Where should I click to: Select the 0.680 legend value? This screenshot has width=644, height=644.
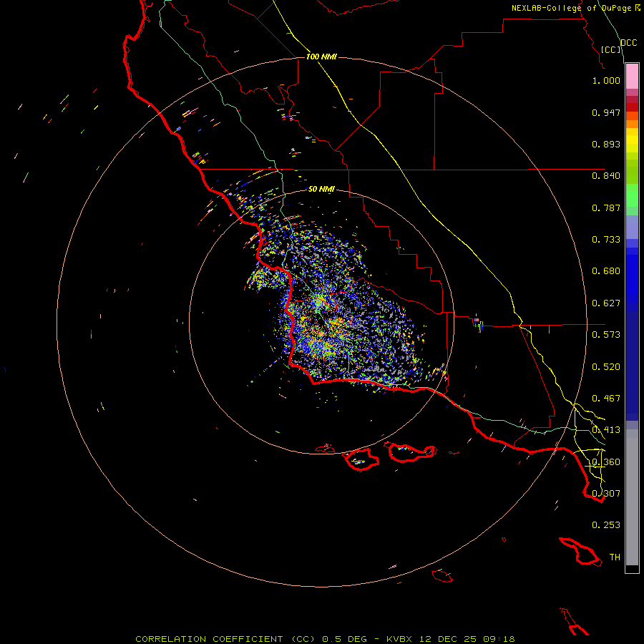(606, 271)
